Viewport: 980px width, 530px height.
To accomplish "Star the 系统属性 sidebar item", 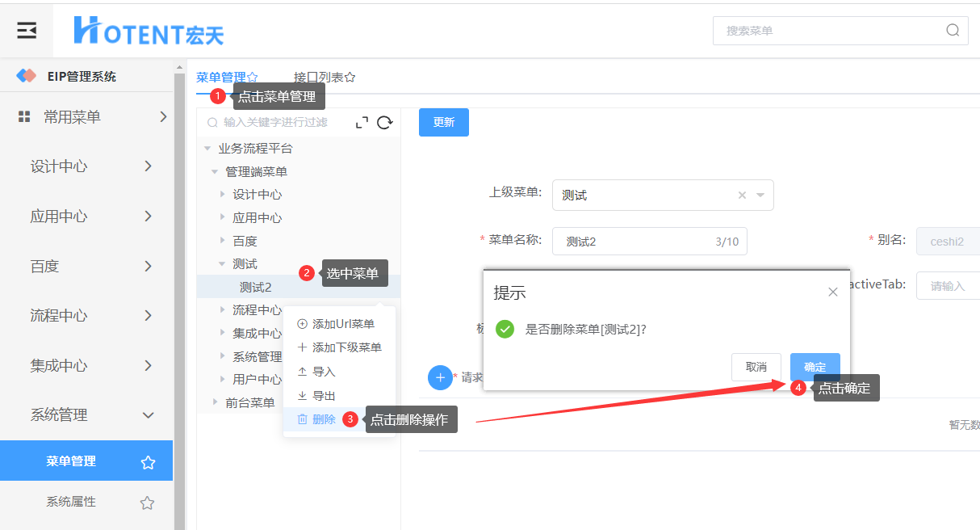I will [147, 503].
